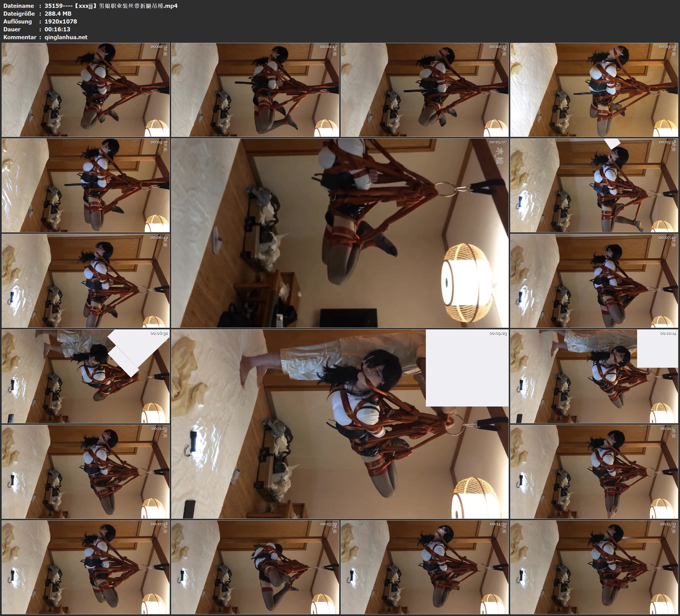Click the qinglanhua.net comment text
Image resolution: width=680 pixels, height=616 pixels.
[x=66, y=37]
